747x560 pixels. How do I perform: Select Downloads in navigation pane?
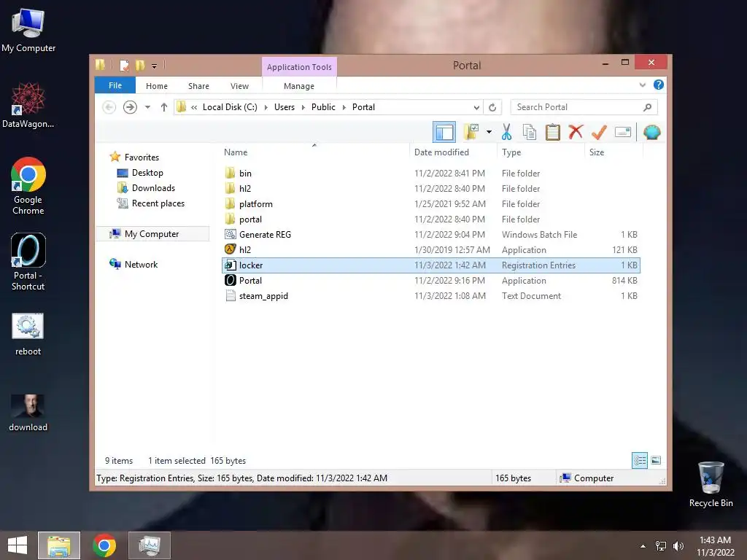tap(153, 187)
